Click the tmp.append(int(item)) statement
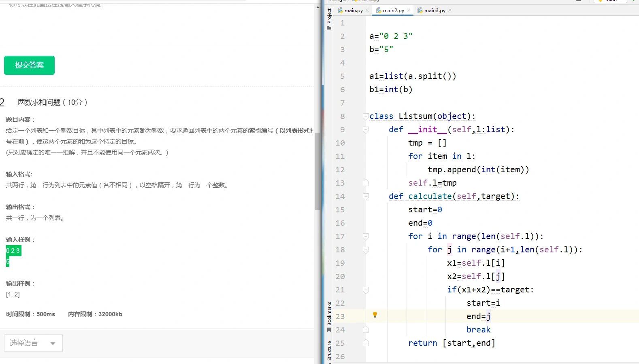The image size is (639, 364). click(478, 169)
